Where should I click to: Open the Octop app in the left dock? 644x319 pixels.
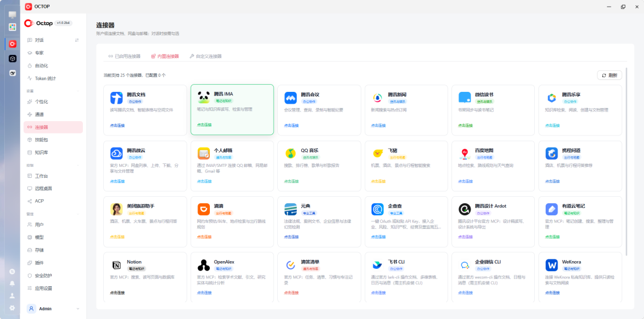pos(13,44)
